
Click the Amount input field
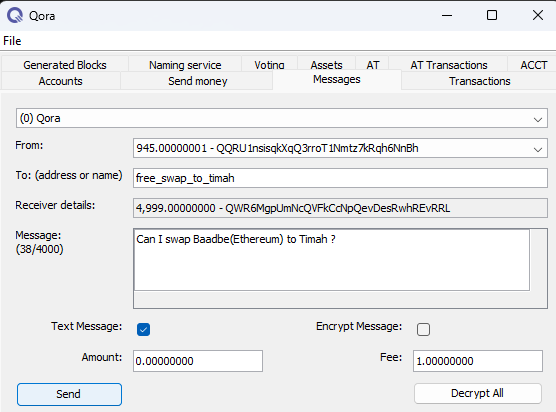click(x=198, y=361)
